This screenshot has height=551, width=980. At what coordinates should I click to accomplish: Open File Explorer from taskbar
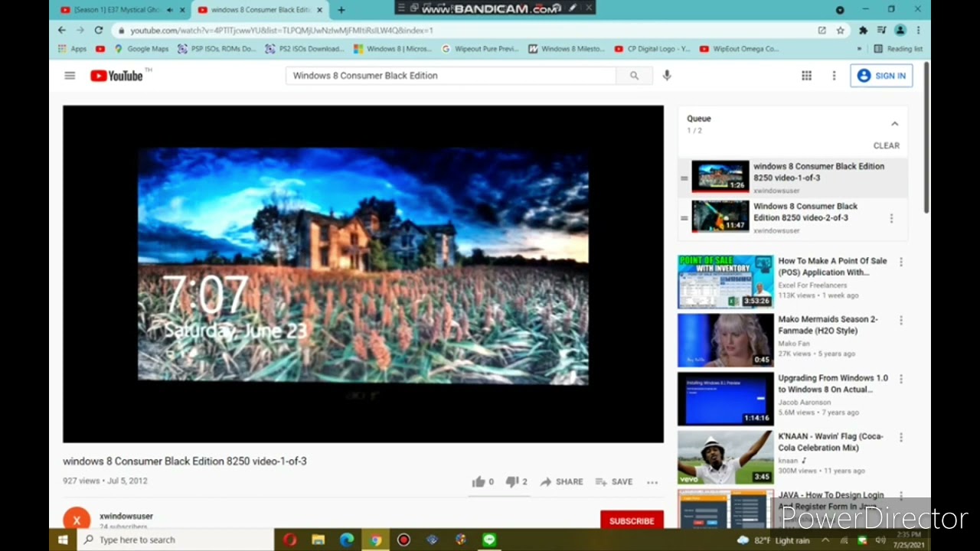(x=318, y=540)
